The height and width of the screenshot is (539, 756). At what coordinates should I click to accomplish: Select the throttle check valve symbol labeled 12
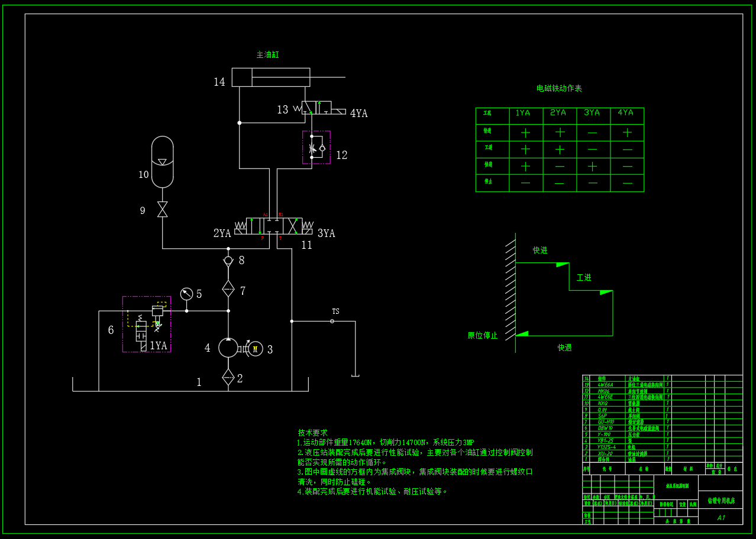click(316, 147)
